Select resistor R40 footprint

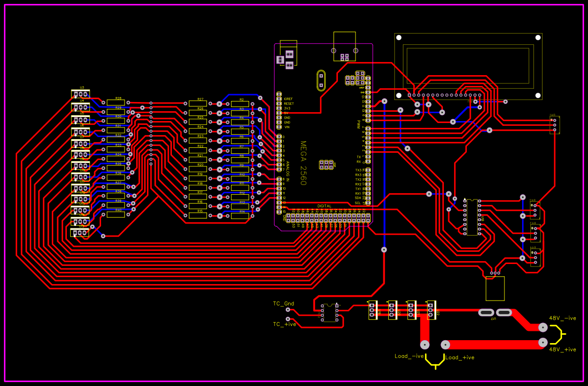[116, 214]
